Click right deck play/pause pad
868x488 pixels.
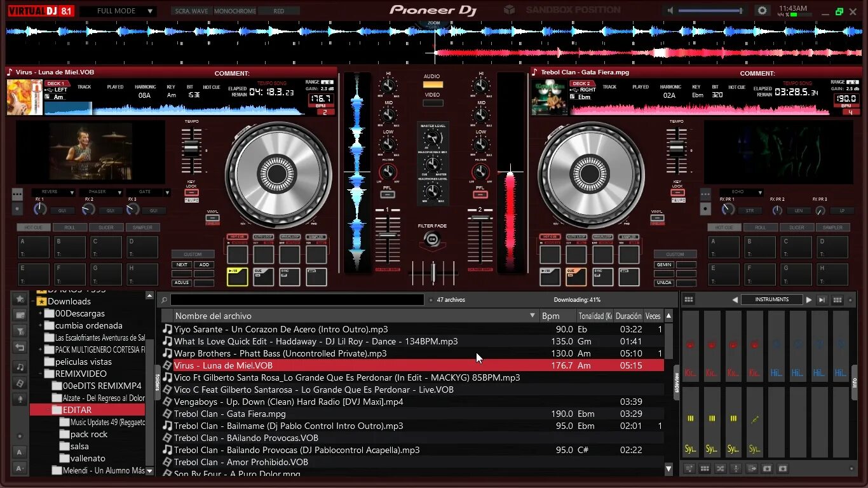pyautogui.click(x=550, y=277)
